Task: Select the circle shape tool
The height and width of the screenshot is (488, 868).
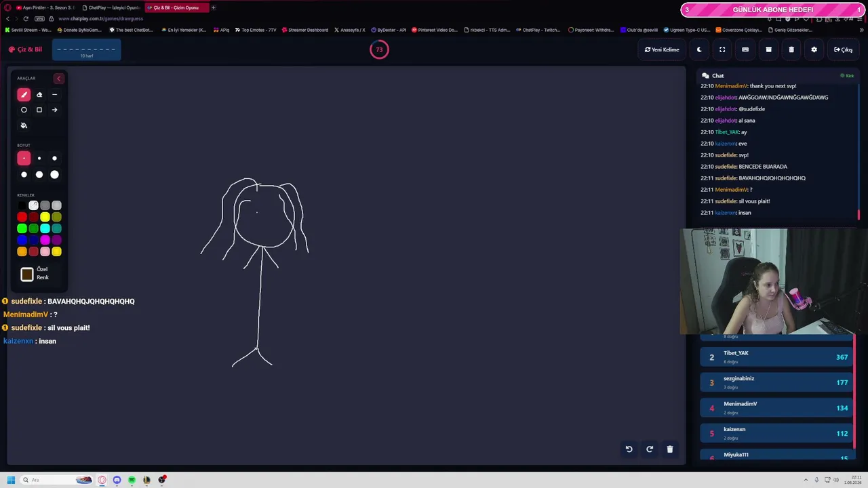Action: click(x=24, y=110)
